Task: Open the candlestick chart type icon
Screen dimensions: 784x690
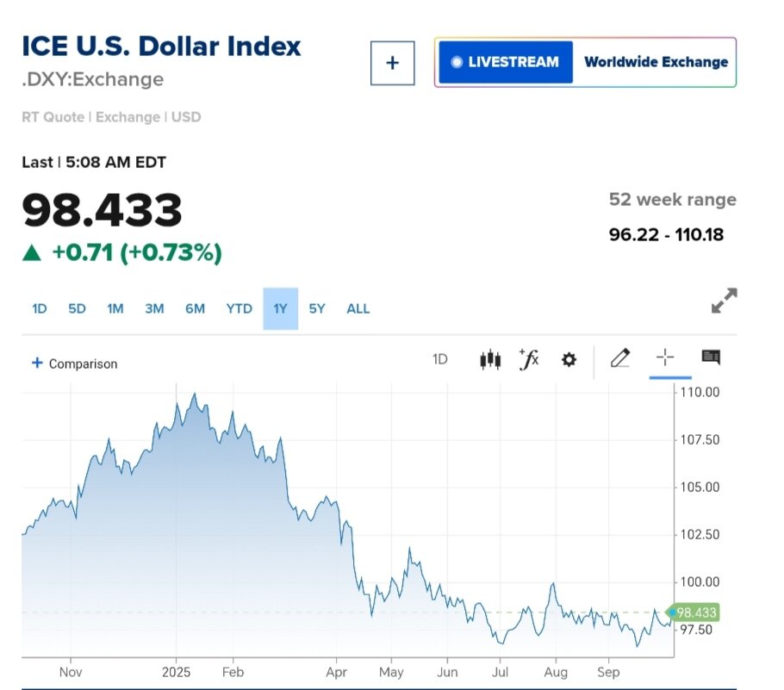Action: [489, 359]
